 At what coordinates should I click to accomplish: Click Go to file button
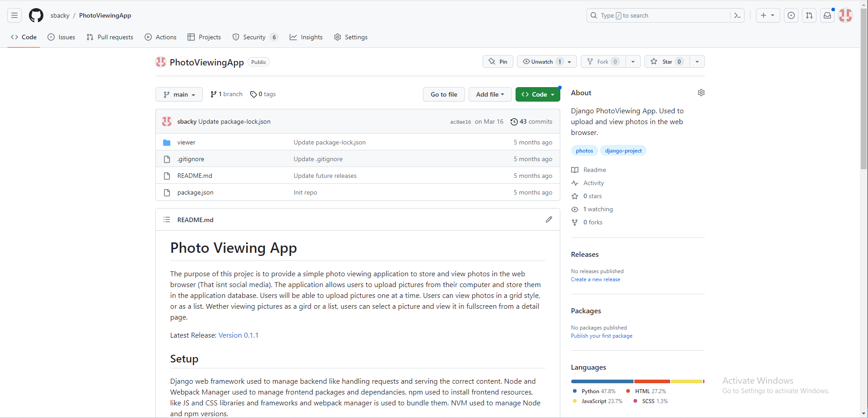pyautogui.click(x=444, y=94)
